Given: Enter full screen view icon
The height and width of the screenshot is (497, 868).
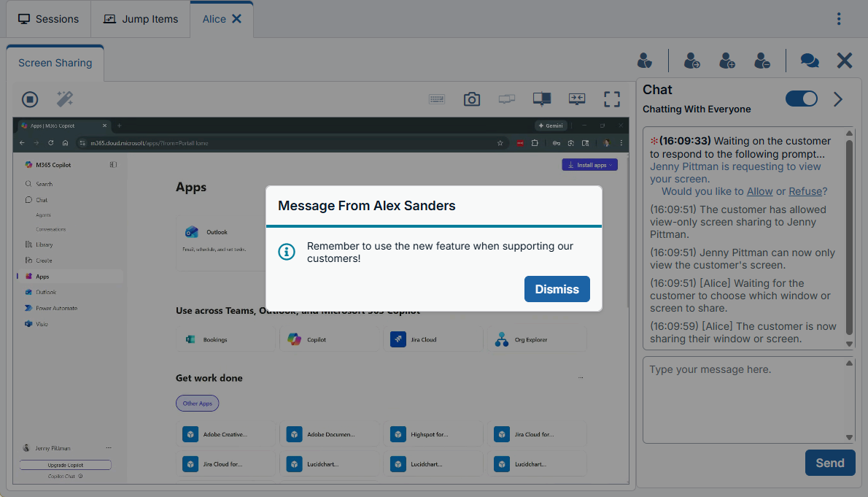Looking at the screenshot, I should click(612, 99).
